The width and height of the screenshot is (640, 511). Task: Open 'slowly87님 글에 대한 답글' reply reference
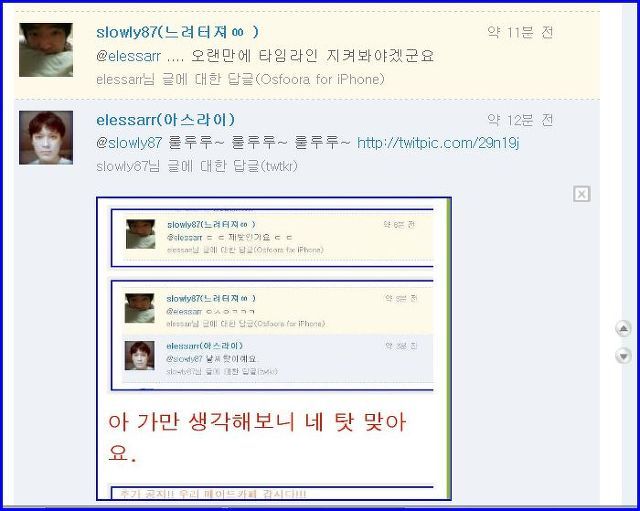[178, 166]
